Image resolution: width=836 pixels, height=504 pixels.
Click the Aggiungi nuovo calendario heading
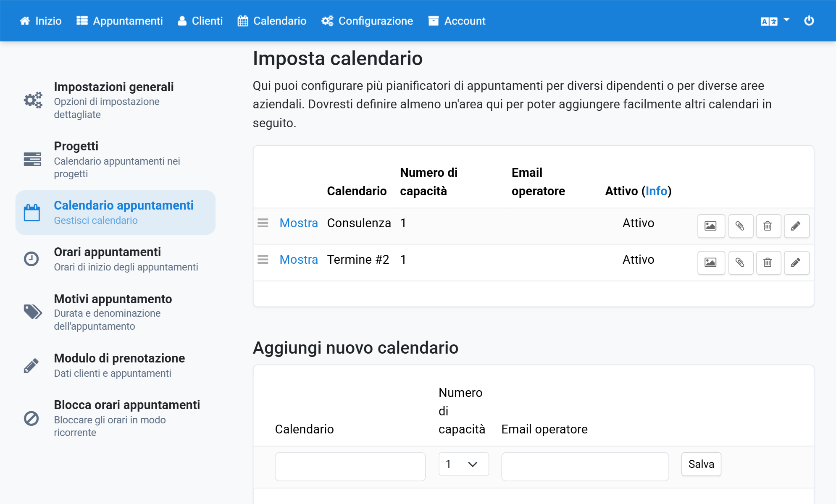[x=355, y=348]
